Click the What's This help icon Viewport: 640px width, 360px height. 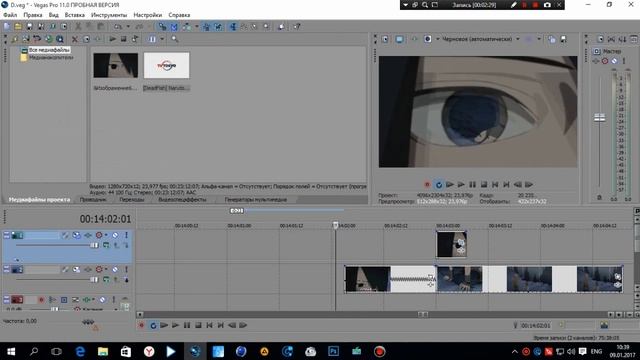pyautogui.click(x=297, y=27)
